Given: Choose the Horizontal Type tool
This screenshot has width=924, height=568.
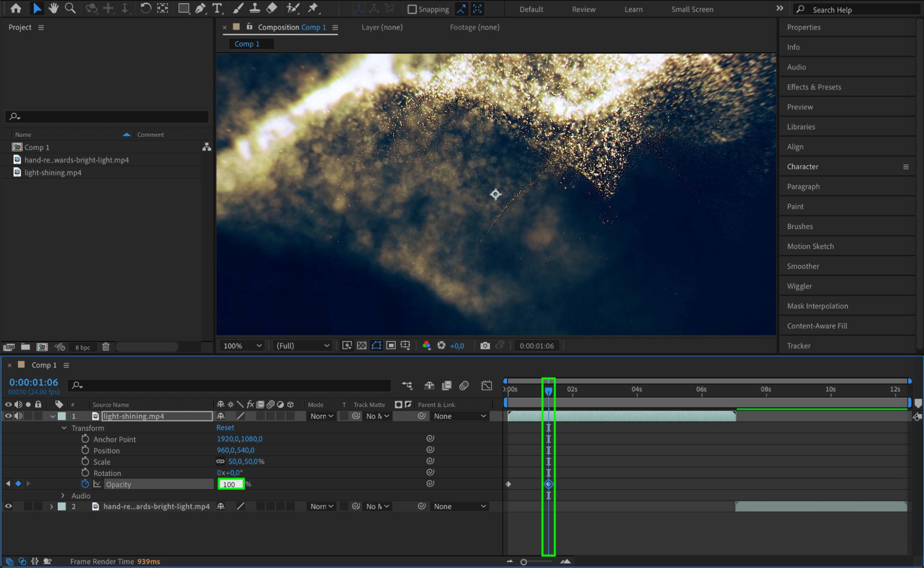Looking at the screenshot, I should tap(217, 8).
